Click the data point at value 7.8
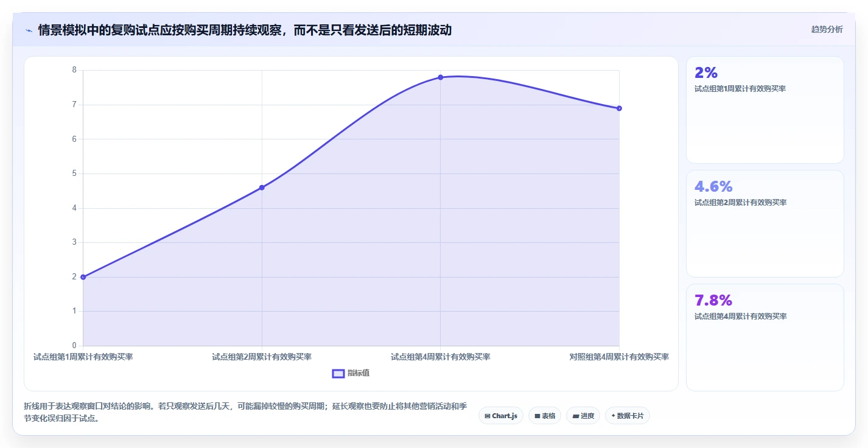This screenshot has height=448, width=868. coord(440,77)
